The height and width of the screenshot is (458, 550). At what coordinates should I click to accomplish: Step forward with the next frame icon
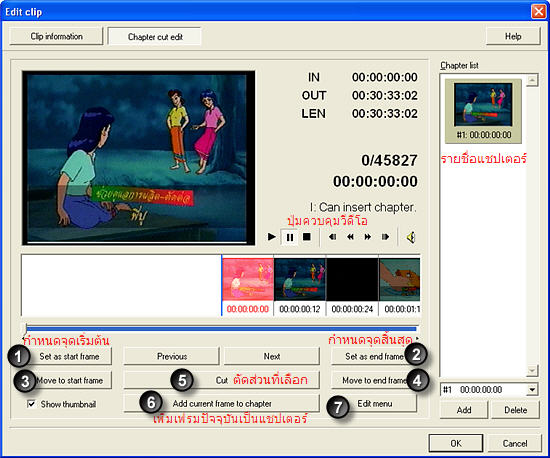coord(385,237)
